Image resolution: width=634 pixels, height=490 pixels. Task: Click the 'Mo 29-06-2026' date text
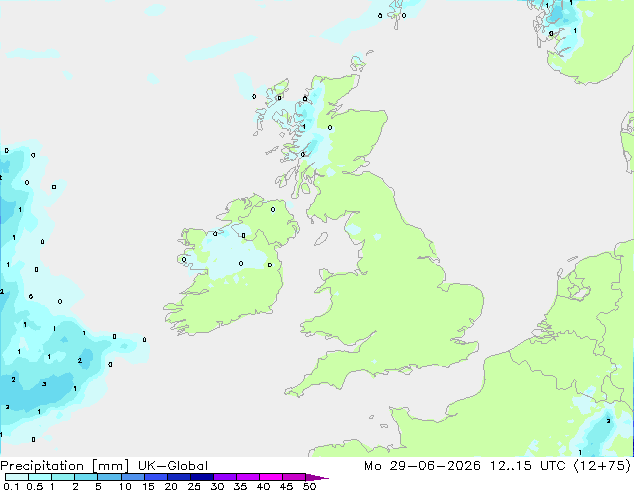pyautogui.click(x=422, y=466)
